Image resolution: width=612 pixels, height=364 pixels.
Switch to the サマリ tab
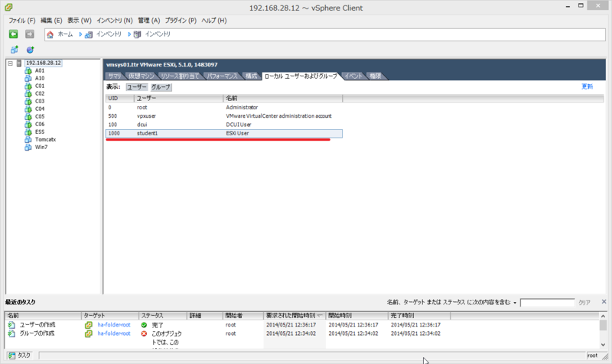coord(115,76)
